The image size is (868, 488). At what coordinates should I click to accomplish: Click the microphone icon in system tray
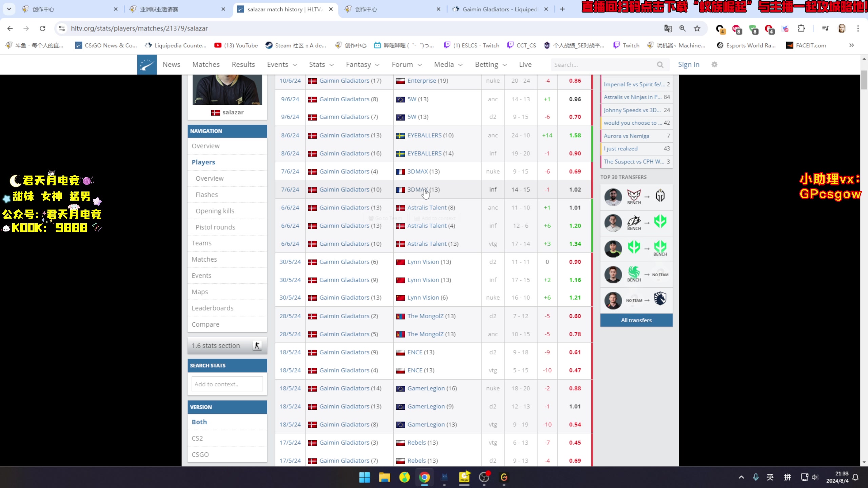[x=756, y=477]
